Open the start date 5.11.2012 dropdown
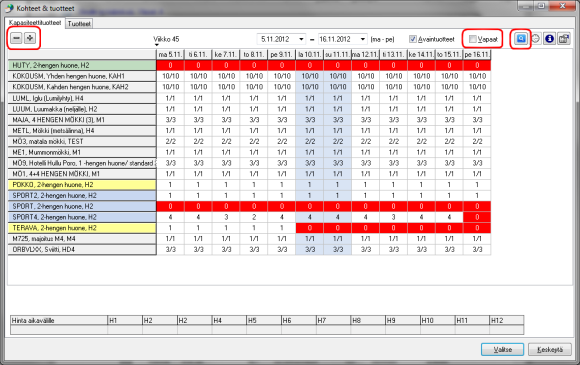Viewport: 580px width, 365px height. coord(301,39)
